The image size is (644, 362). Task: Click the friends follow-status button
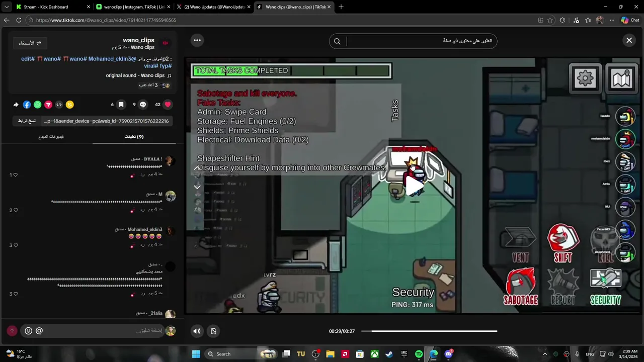point(30,43)
